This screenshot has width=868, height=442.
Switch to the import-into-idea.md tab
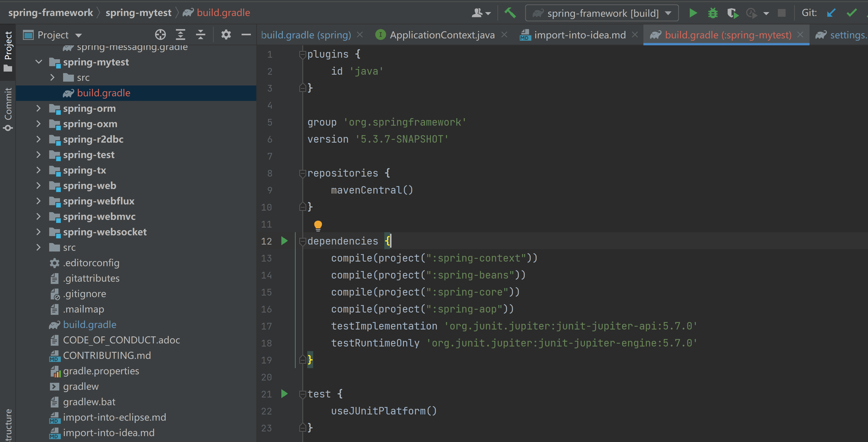coord(573,35)
